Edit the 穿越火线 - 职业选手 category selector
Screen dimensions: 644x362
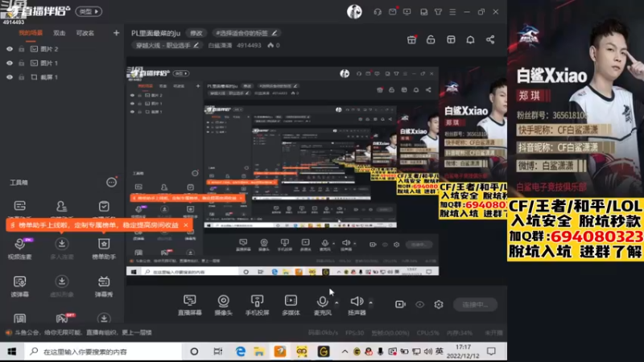[x=167, y=45]
